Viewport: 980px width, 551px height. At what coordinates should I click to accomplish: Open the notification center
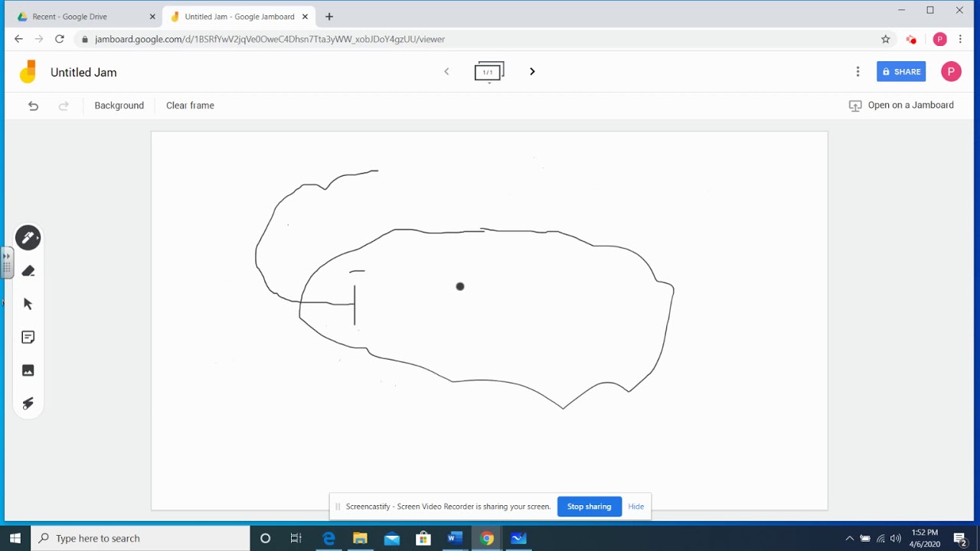[960, 539]
